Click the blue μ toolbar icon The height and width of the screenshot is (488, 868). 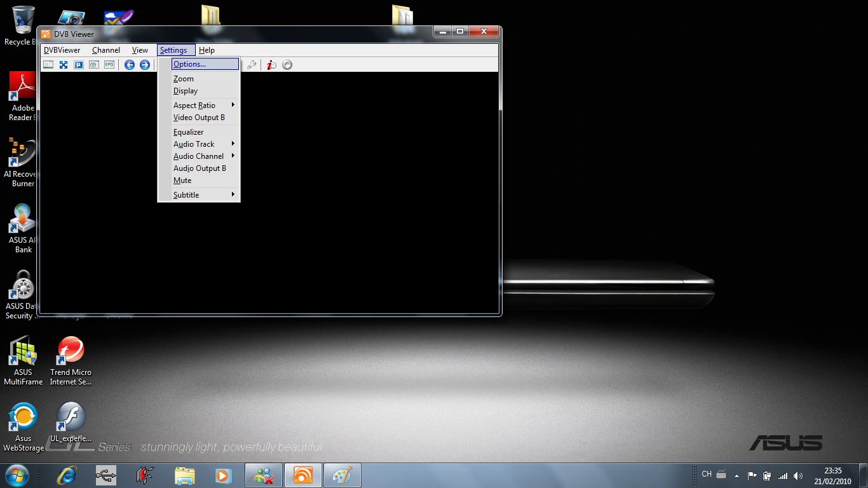pyautogui.click(x=79, y=65)
